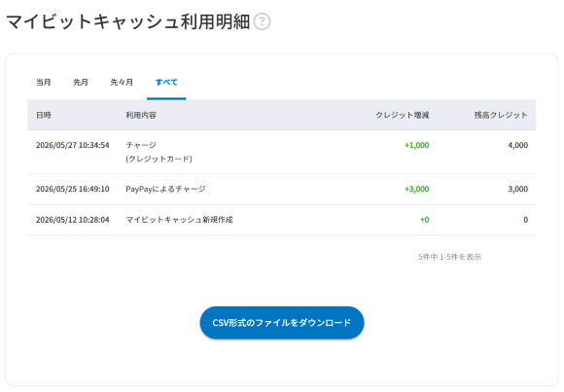The image size is (564, 392).
Task: Select date 2026/05/12 10:28:04
Action: [x=73, y=220]
